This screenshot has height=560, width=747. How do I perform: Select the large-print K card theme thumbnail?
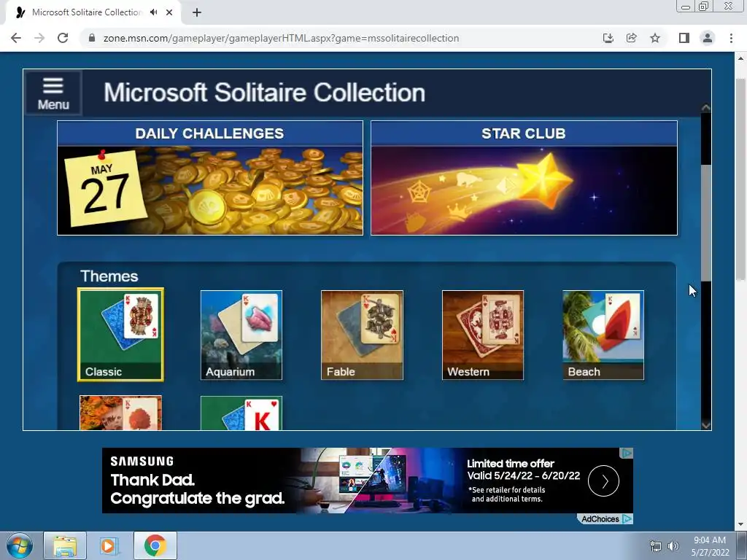(241, 413)
